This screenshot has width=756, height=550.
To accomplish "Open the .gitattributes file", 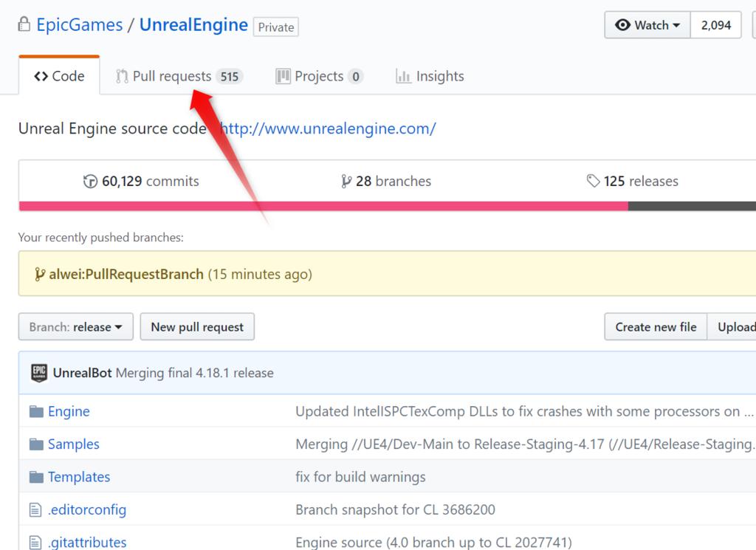I will click(x=87, y=543).
